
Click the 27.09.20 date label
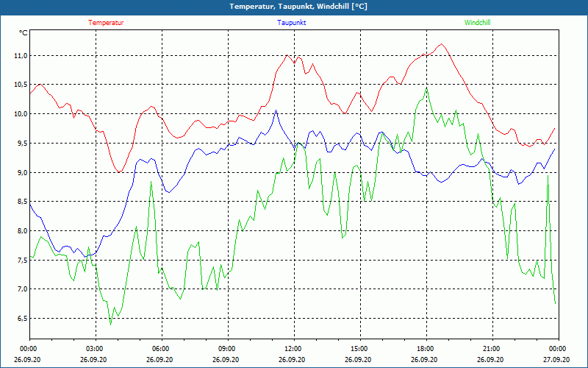click(x=556, y=359)
